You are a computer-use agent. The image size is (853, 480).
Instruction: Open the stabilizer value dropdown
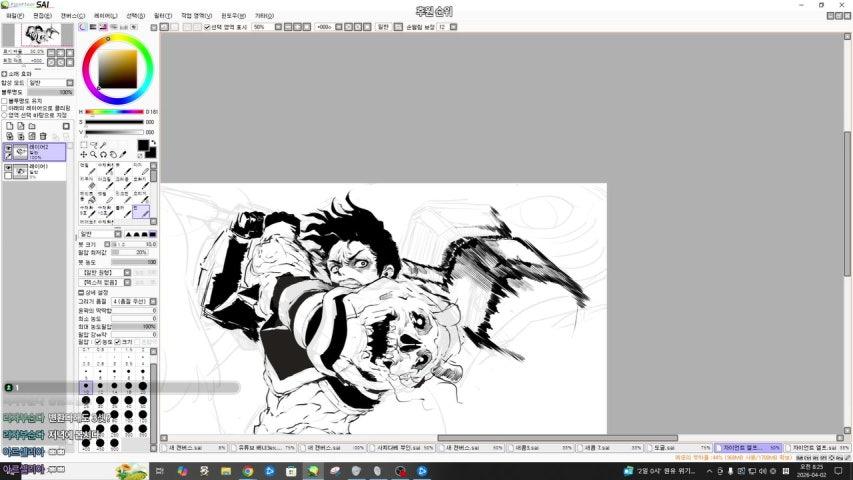click(453, 27)
